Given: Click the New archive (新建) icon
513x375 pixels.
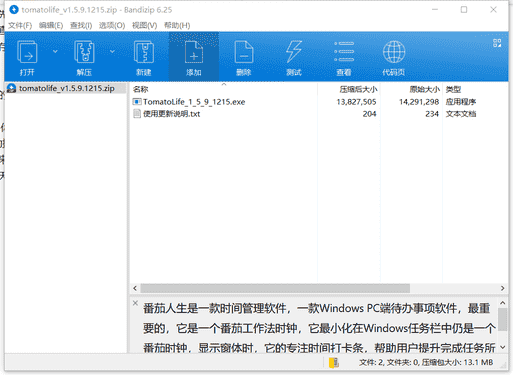Looking at the screenshot, I should tap(144, 52).
